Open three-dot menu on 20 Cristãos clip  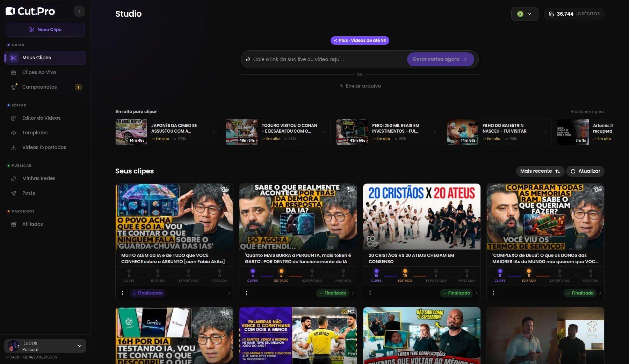tap(370, 293)
